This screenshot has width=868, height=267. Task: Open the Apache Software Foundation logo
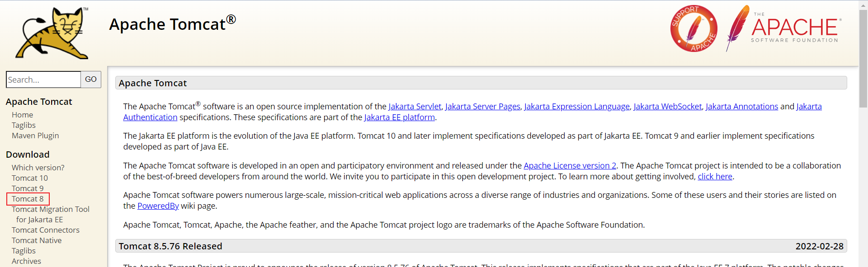[784, 28]
